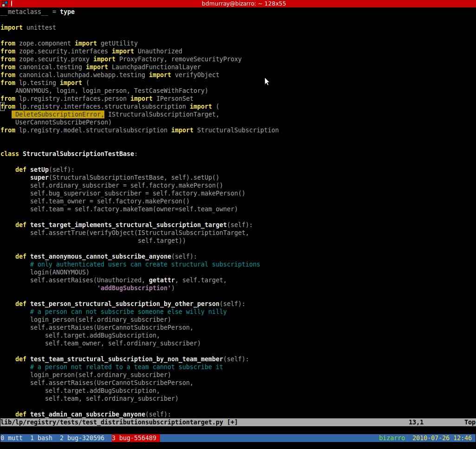Click the 'addBugSubscription' string literal
This screenshot has height=449, width=476.
point(134,288)
